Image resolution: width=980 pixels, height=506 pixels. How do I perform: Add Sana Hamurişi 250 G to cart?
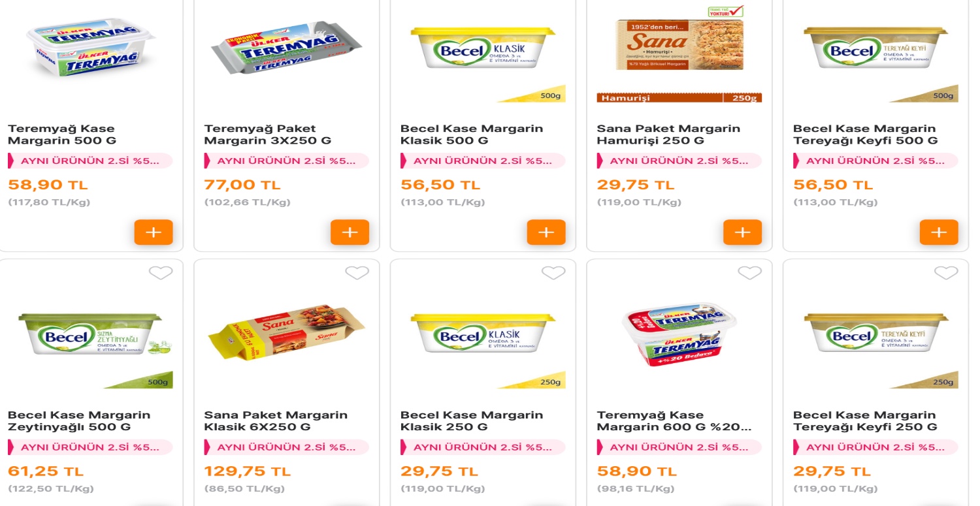pos(742,232)
